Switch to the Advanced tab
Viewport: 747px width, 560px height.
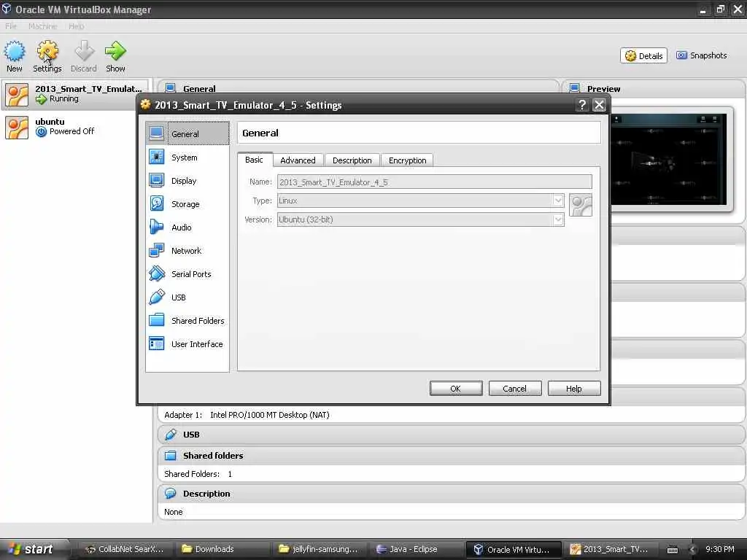click(298, 160)
